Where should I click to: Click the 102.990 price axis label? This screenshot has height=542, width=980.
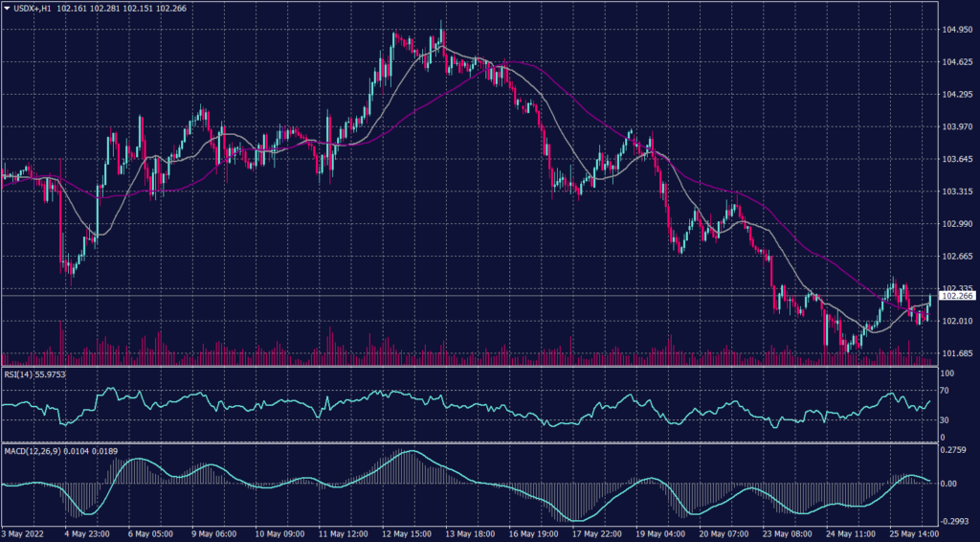point(957,224)
